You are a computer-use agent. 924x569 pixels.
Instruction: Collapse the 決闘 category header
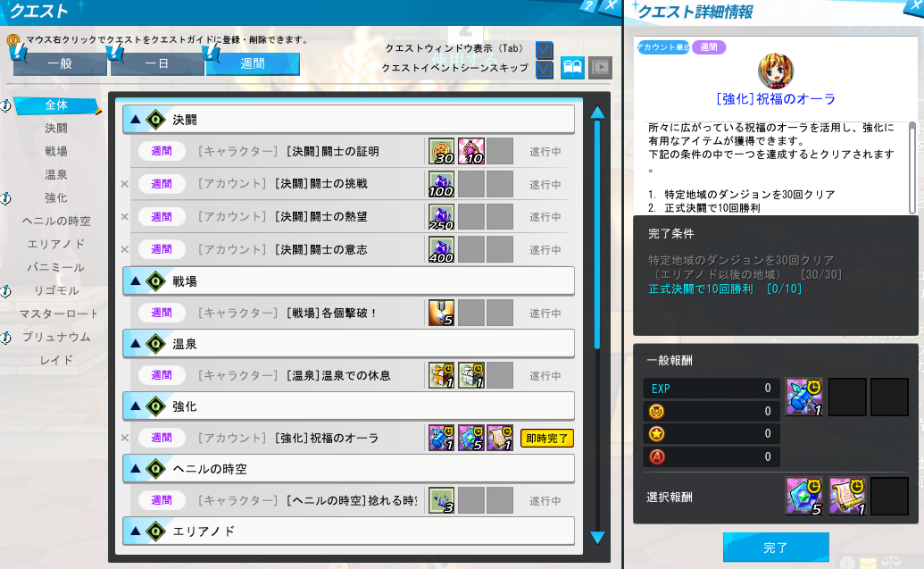348,119
